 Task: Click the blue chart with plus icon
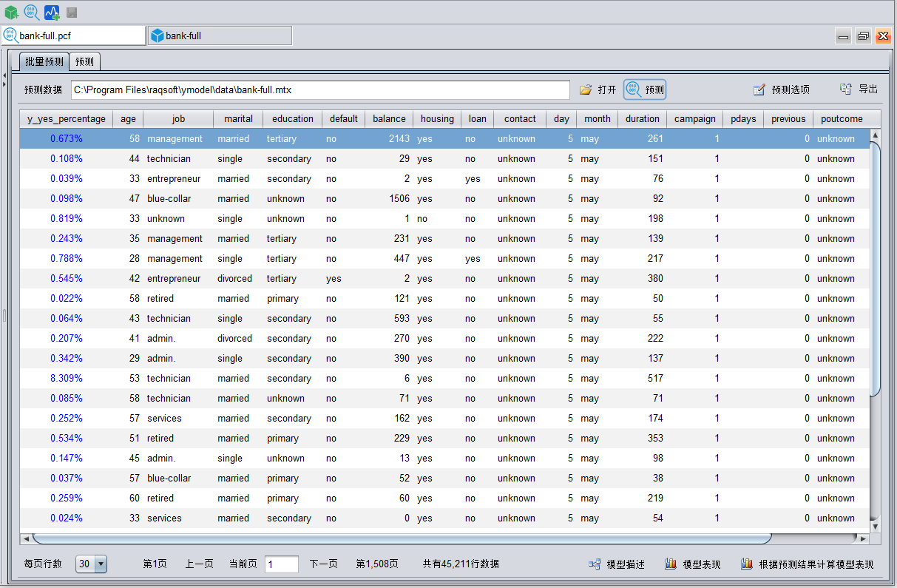point(52,13)
